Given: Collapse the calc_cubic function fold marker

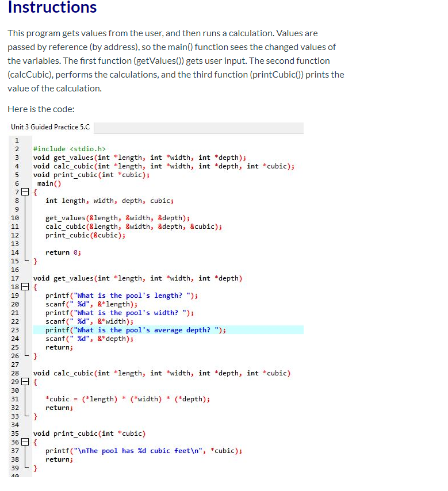Looking at the screenshot, I should click(x=25, y=382).
